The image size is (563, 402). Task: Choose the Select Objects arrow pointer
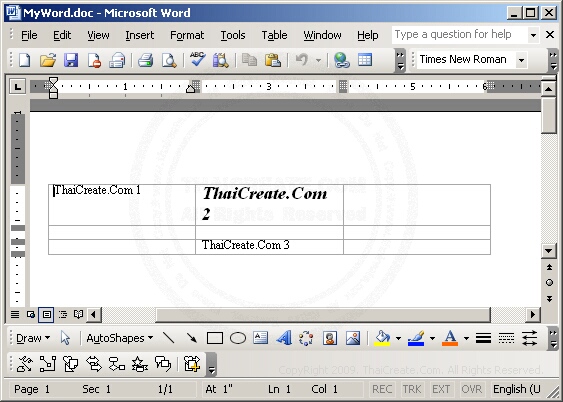(65, 338)
